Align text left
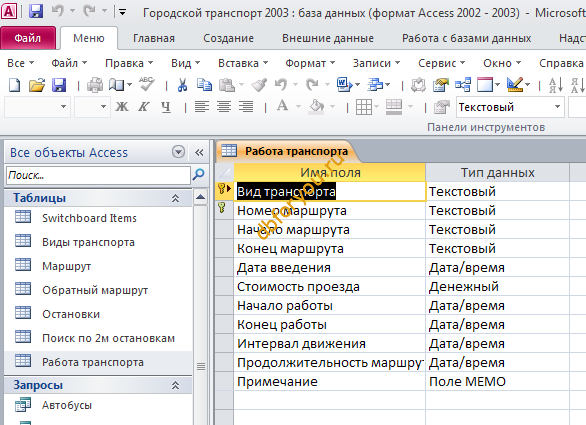Screen dimensions: 586x425 point(201,107)
